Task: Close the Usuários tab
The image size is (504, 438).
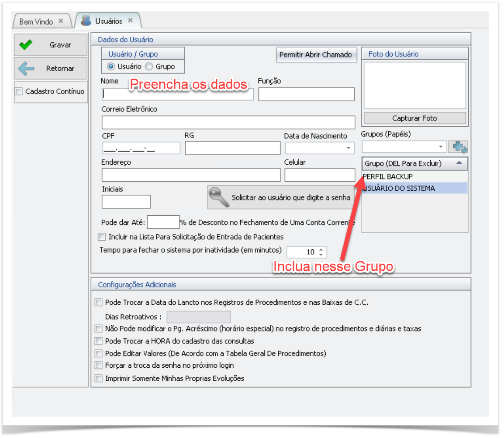Action: coord(130,21)
